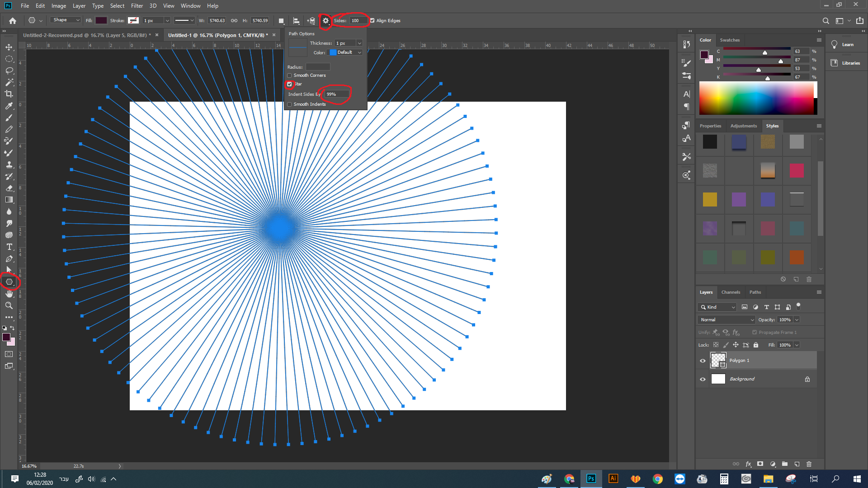This screenshot has height=488, width=868.
Task: Open the Filter menu
Action: (137, 6)
